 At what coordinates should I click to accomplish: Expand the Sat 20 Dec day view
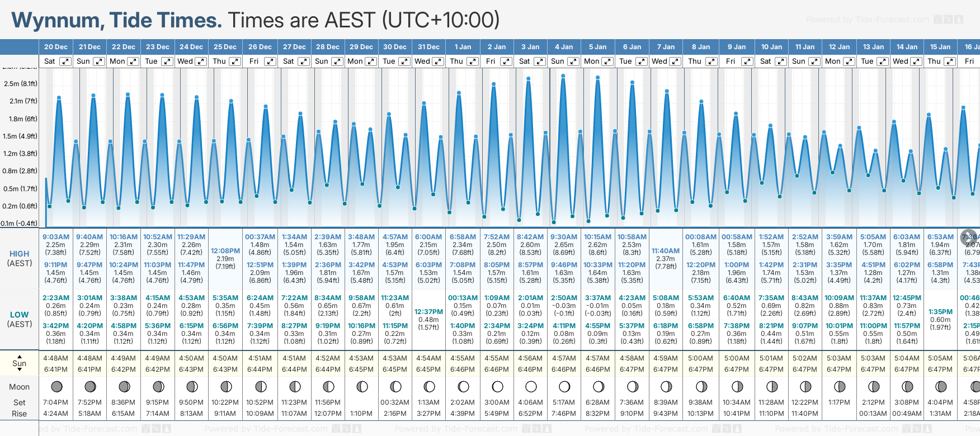(x=65, y=61)
